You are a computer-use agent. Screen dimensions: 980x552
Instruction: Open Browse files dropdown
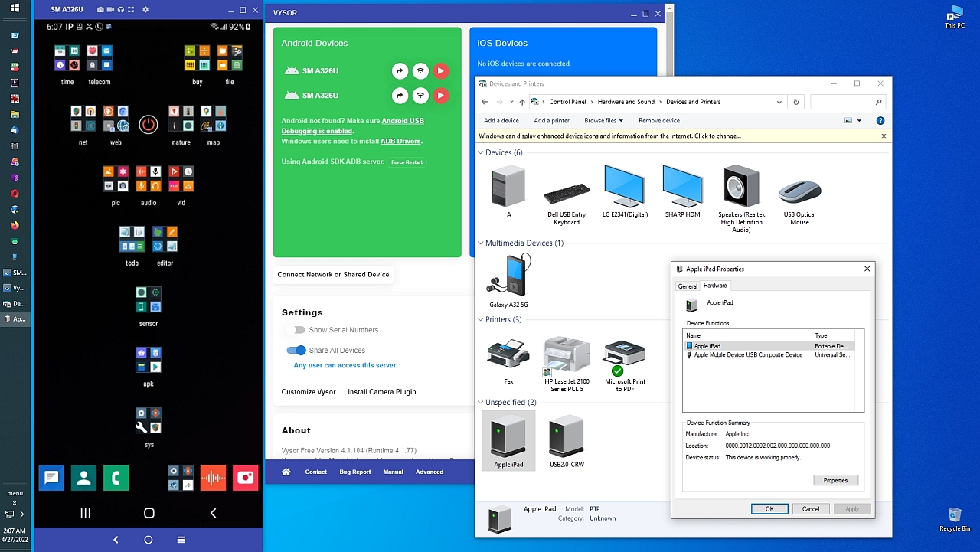[603, 120]
